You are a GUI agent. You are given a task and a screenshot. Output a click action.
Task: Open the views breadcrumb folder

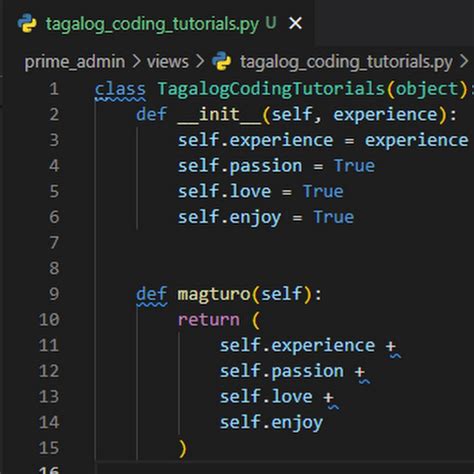[x=168, y=62]
